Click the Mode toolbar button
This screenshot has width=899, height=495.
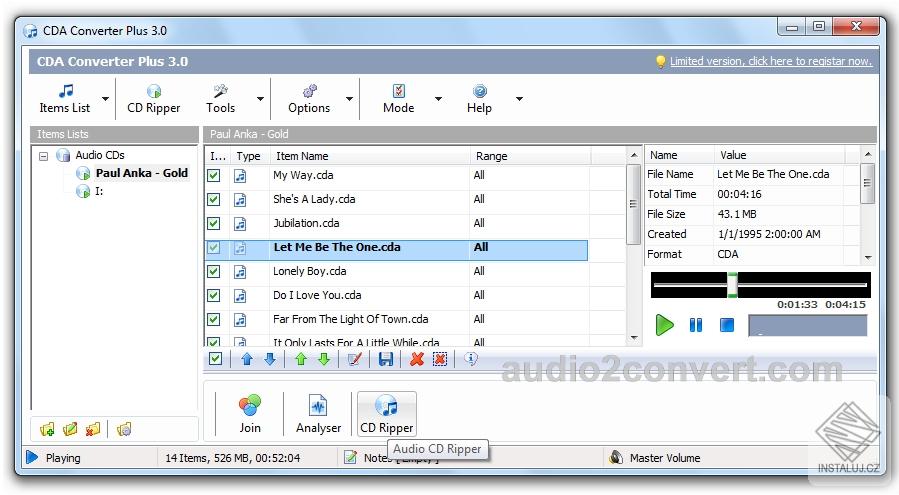[398, 99]
